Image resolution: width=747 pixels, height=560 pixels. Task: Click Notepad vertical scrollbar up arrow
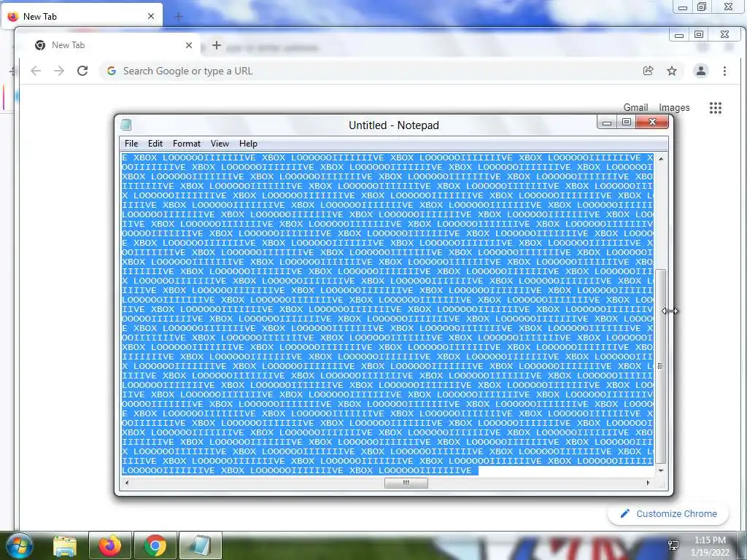(661, 158)
